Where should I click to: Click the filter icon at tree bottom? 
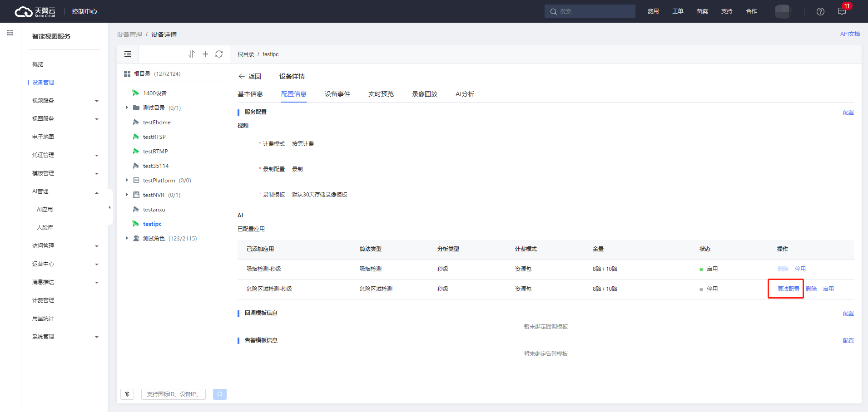pos(127,394)
